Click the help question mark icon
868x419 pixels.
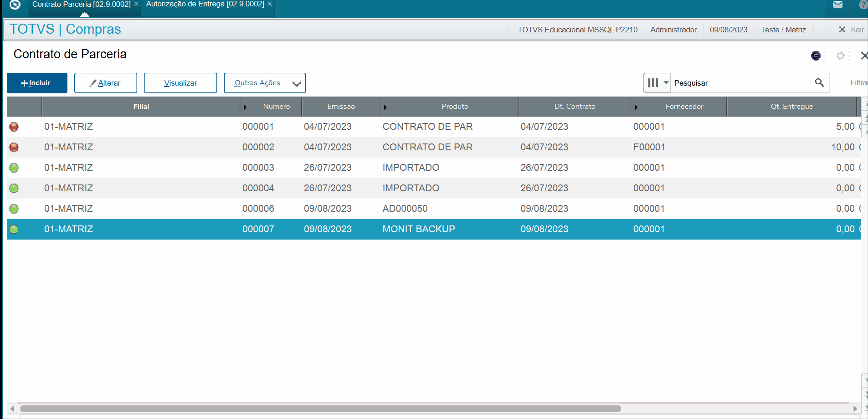coord(863,5)
